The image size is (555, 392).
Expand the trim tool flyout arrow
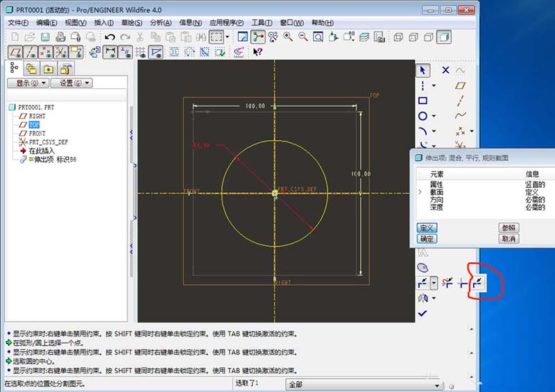click(434, 283)
